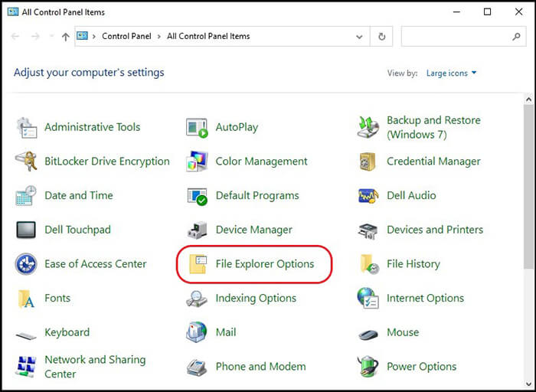Click the address bar computer icon
536x392 pixels.
[x=82, y=35]
